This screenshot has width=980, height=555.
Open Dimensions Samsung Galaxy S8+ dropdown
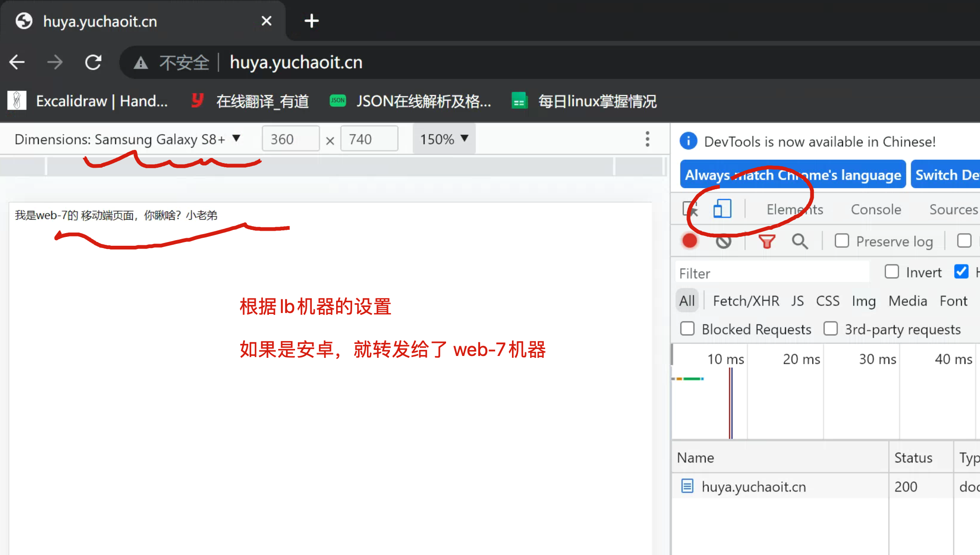[127, 139]
